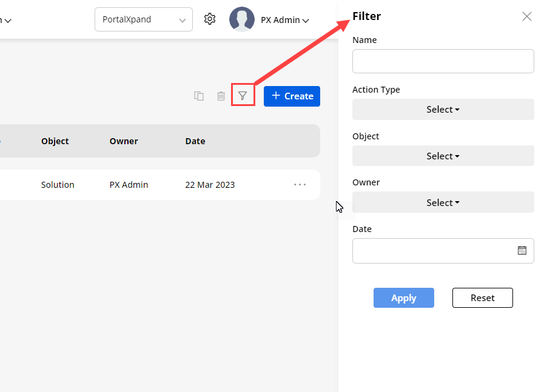Open the PX Admin user menu
Viewport: 547px width, 392px height.
click(x=285, y=20)
